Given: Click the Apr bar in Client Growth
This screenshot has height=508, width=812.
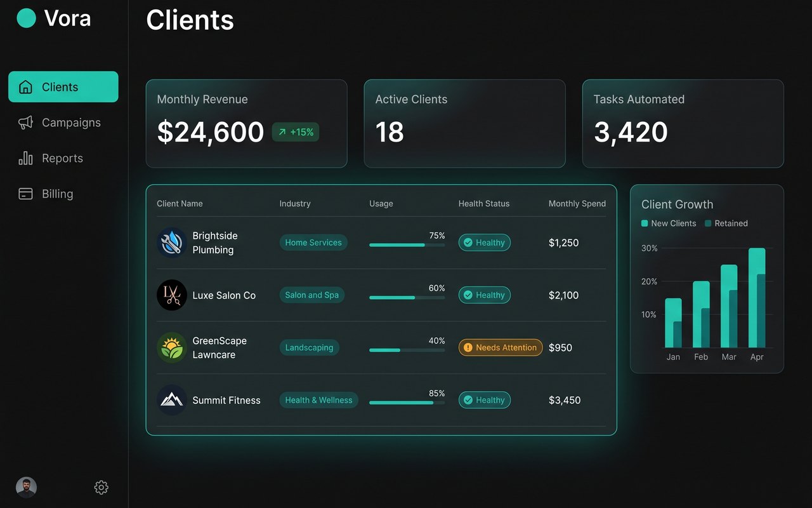Looking at the screenshot, I should pos(757,298).
